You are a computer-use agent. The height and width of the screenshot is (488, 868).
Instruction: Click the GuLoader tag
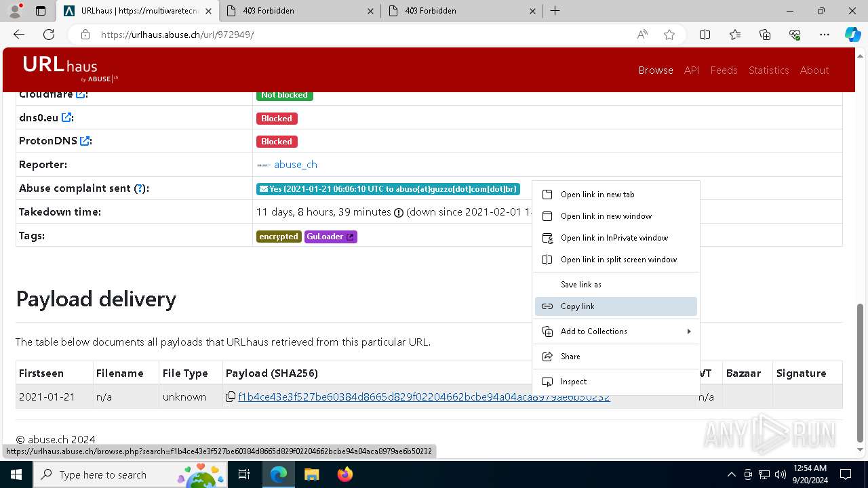click(x=331, y=237)
